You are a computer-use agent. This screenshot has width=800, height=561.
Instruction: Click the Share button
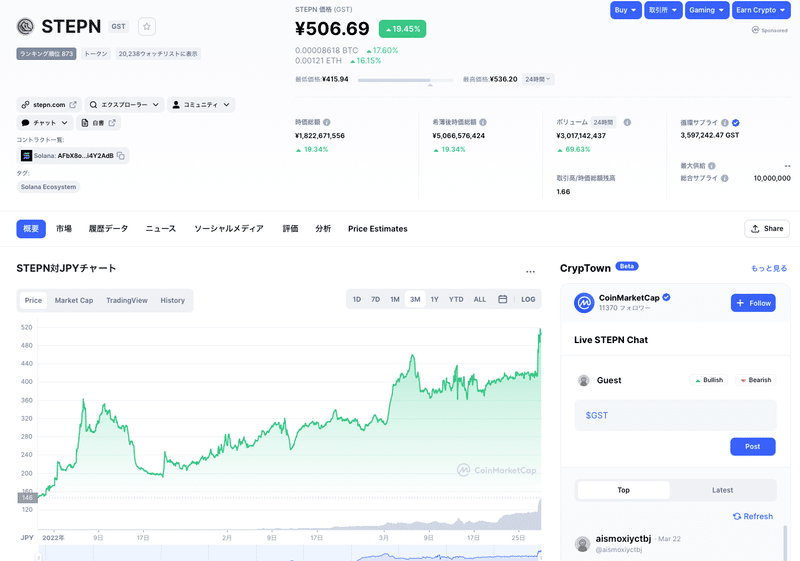(767, 228)
